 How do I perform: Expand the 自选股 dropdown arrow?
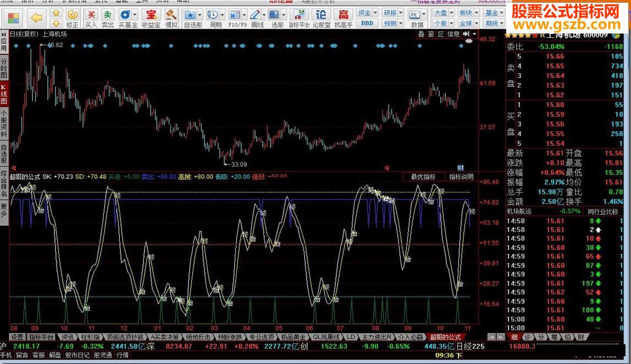pyautogui.click(x=200, y=15)
